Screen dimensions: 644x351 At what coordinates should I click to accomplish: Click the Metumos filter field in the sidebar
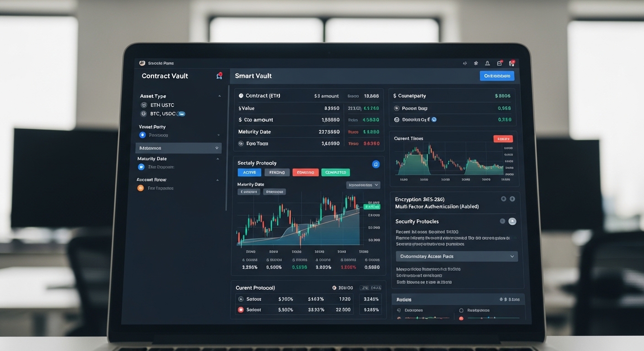click(x=178, y=148)
